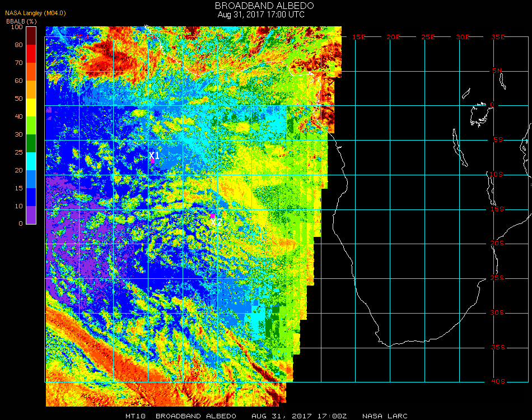Pick the orange-red 60-70 colorbar swatch
The width and height of the screenshot is (532, 420).
click(31, 72)
